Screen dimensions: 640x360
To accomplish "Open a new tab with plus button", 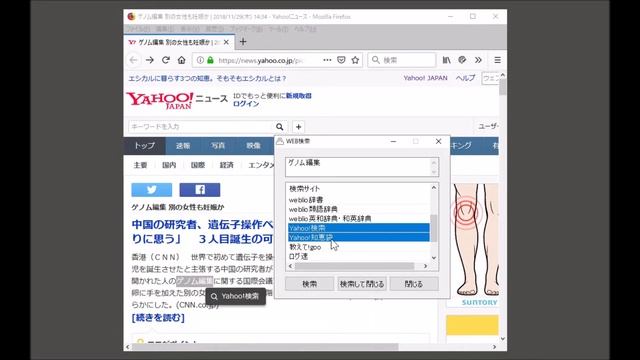I will [x=243, y=42].
